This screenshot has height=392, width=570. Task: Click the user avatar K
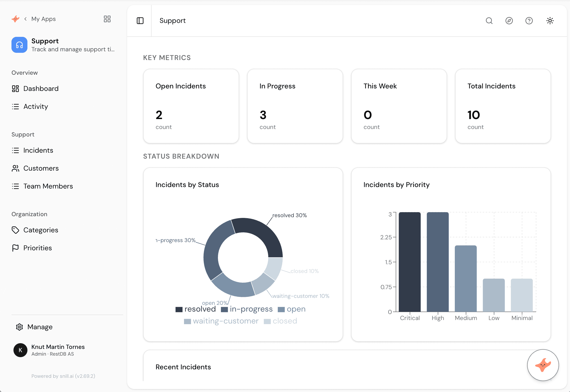pyautogui.click(x=20, y=350)
